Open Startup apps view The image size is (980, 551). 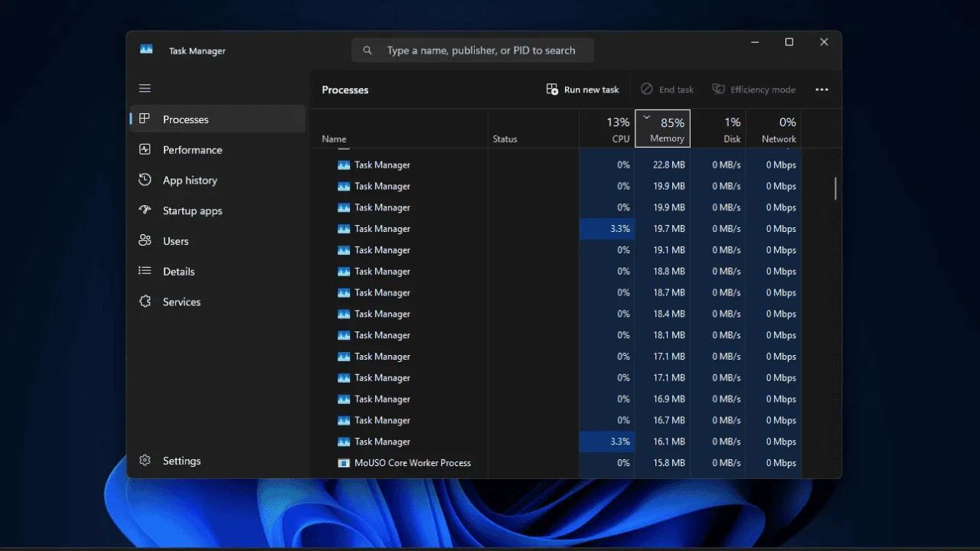pos(191,210)
